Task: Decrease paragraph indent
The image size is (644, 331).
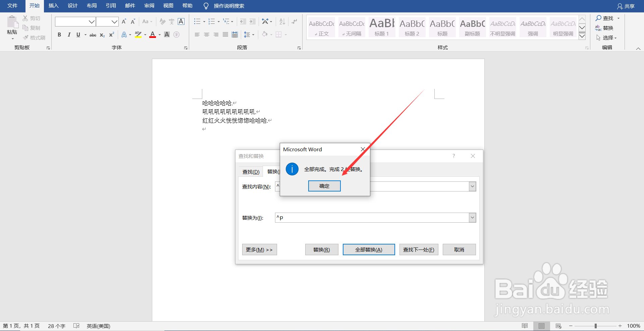Action: pos(243,22)
